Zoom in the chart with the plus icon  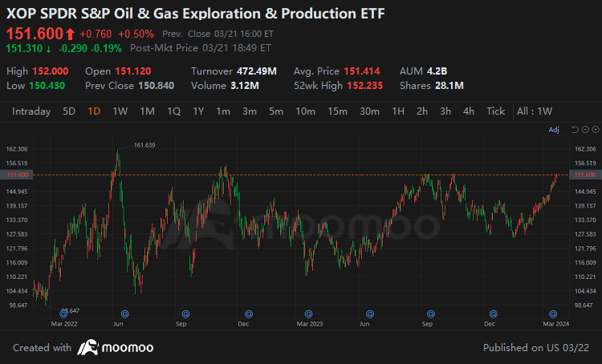(x=596, y=130)
